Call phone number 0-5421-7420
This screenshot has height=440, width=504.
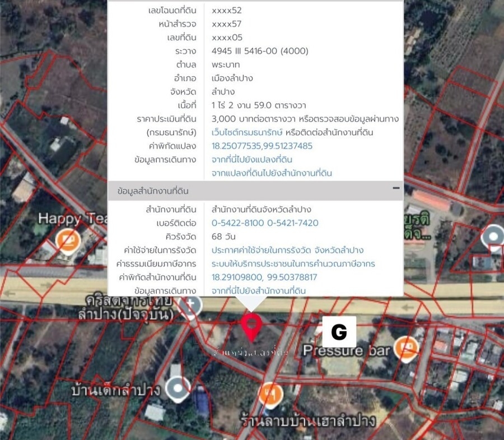click(292, 223)
